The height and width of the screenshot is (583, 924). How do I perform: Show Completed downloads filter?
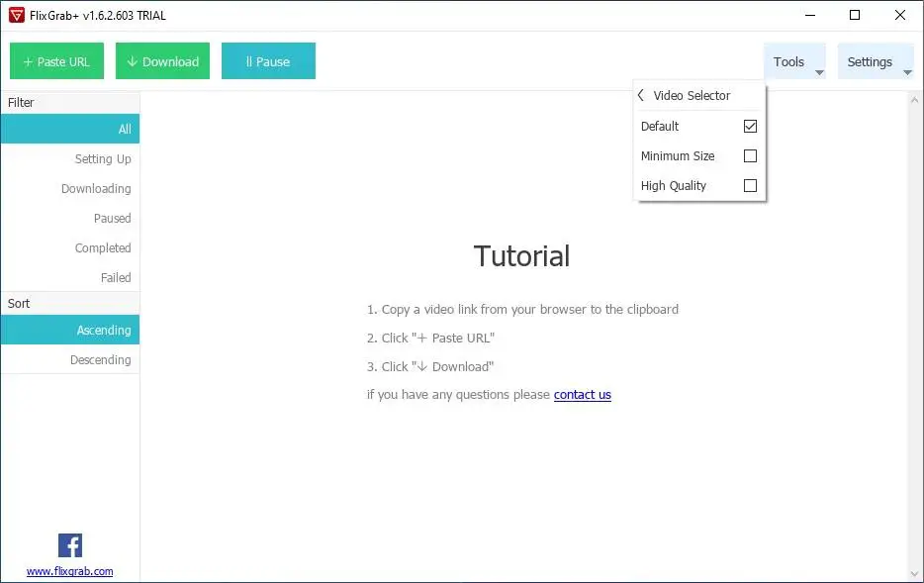70,248
